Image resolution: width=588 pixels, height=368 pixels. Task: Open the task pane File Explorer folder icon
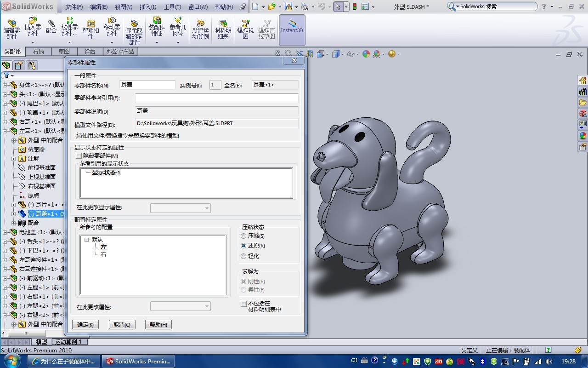582,103
